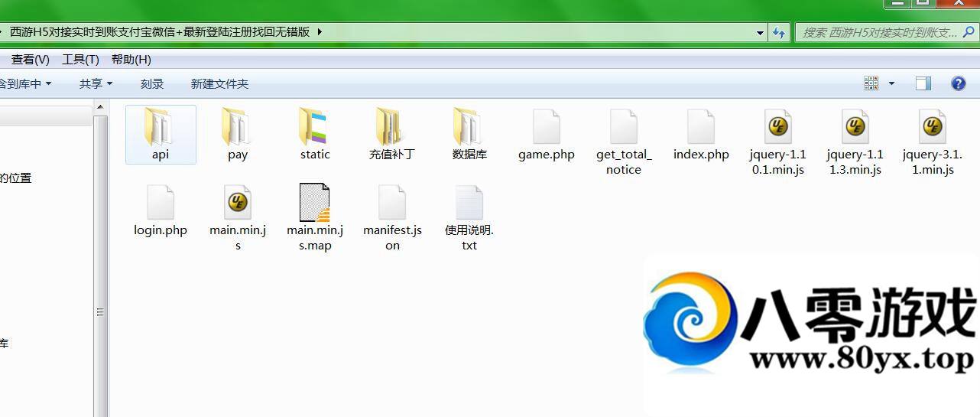Toggle the preview pane button
Screen dimensions: 980x417
(x=923, y=83)
